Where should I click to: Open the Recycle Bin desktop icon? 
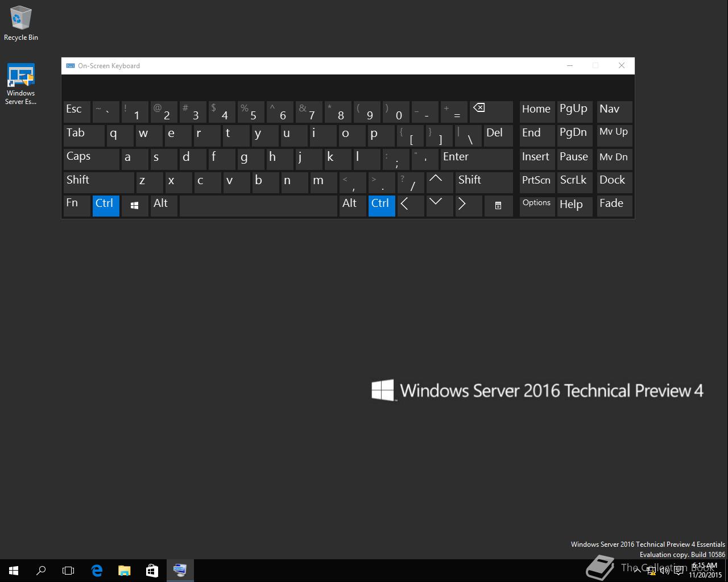click(21, 23)
